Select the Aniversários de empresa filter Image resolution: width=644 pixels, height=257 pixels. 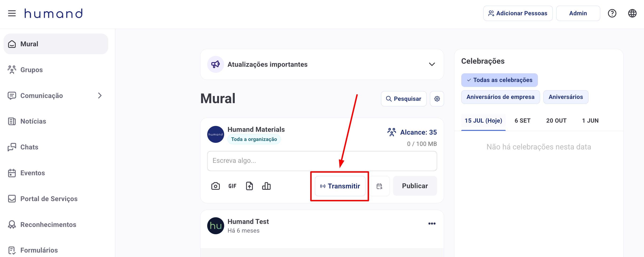(x=500, y=97)
